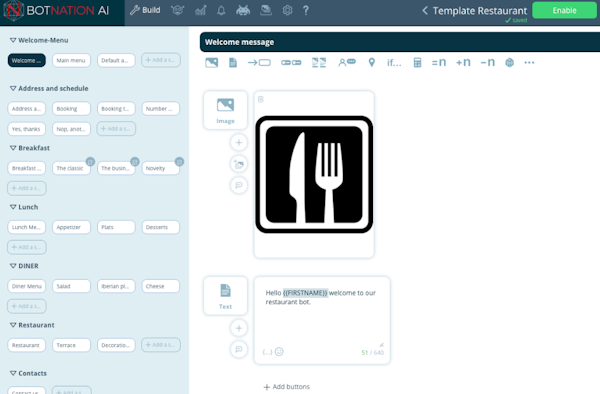Add an image element from toolbar
600x394 pixels.
pos(212,62)
